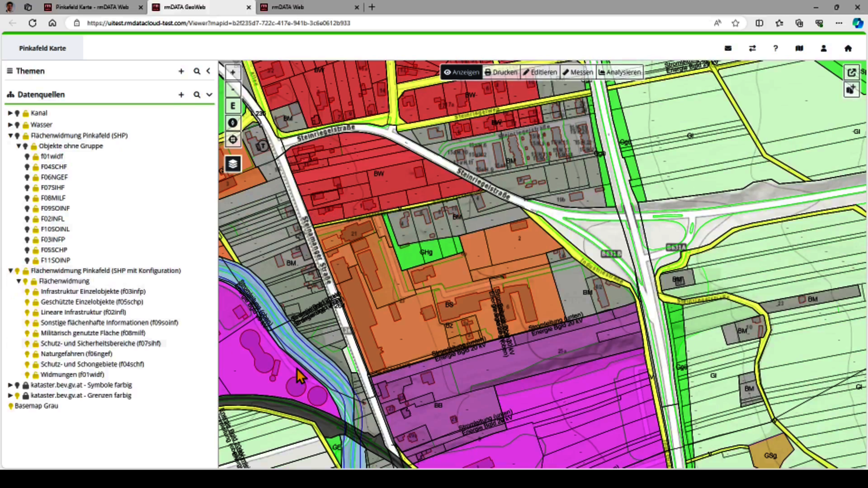
Task: Click the Pinkafeld Karte title tab
Action: [x=42, y=48]
